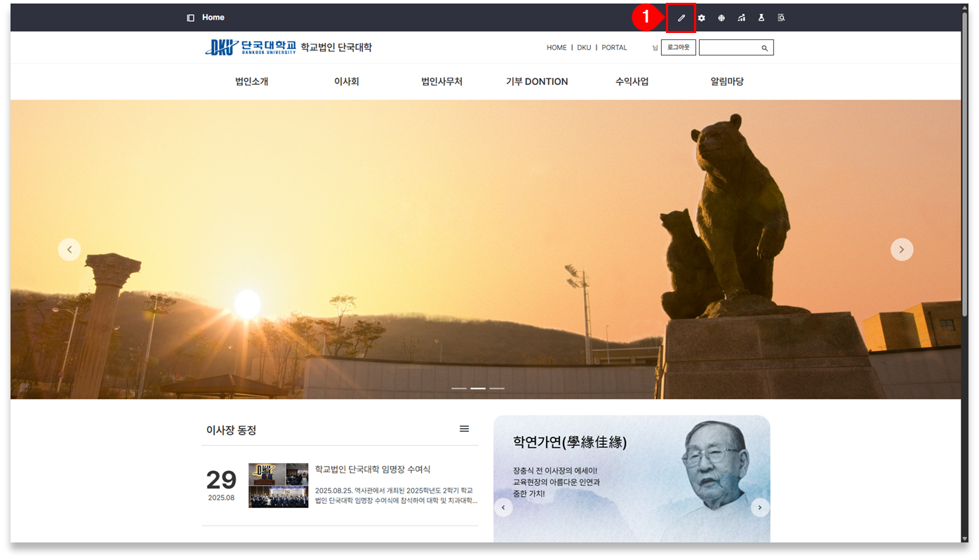Screen dimensions: 979x560
Task: Select the third slide indicator dash
Action: [497, 388]
